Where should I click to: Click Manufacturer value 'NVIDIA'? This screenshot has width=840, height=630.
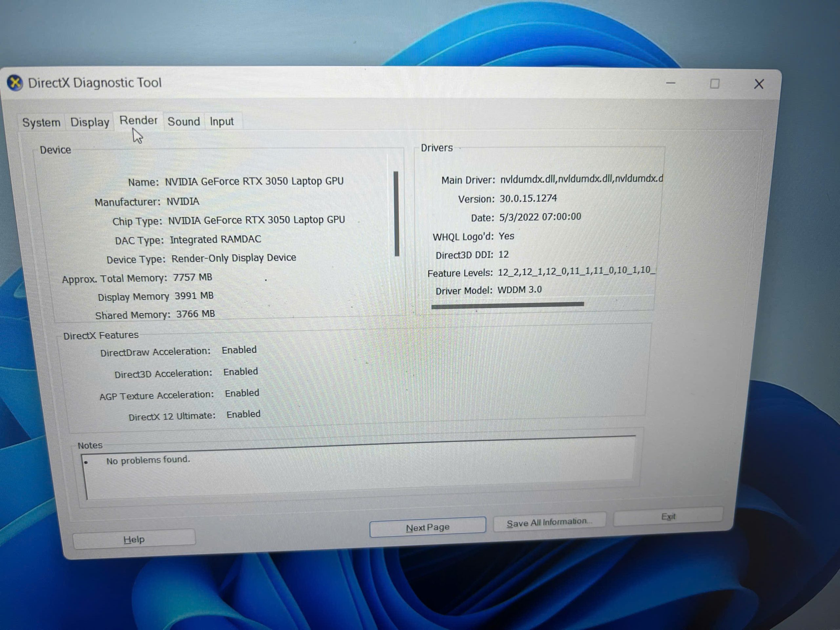(x=183, y=201)
